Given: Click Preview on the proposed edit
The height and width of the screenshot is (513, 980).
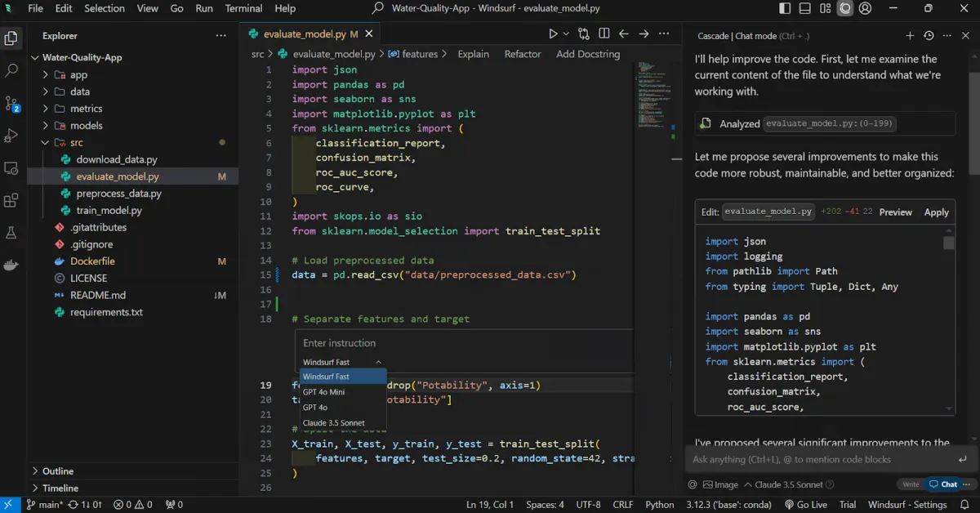Looking at the screenshot, I should 896,212.
